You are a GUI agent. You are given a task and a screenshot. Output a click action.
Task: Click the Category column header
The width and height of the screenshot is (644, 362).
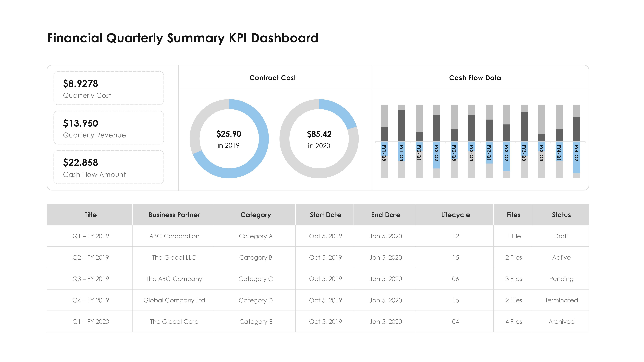click(x=255, y=215)
